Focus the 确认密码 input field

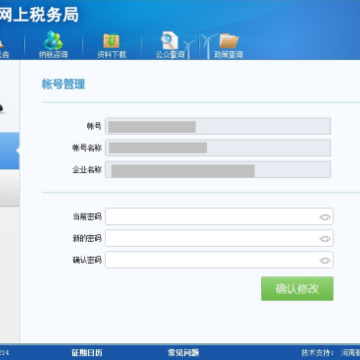pyautogui.click(x=219, y=260)
